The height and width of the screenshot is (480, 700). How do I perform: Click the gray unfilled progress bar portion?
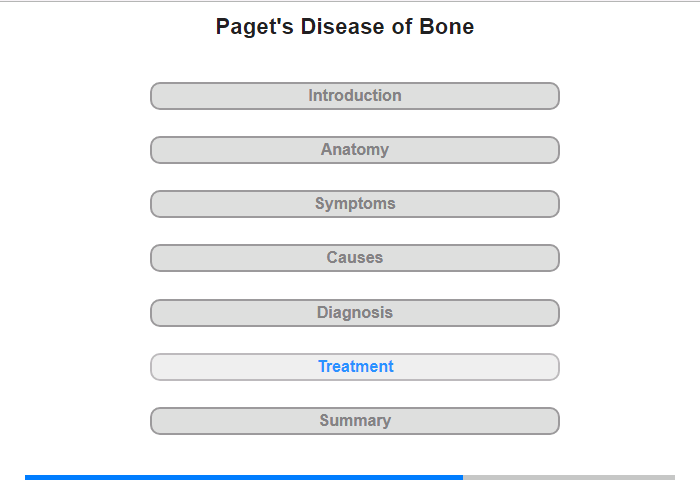[x=569, y=478]
